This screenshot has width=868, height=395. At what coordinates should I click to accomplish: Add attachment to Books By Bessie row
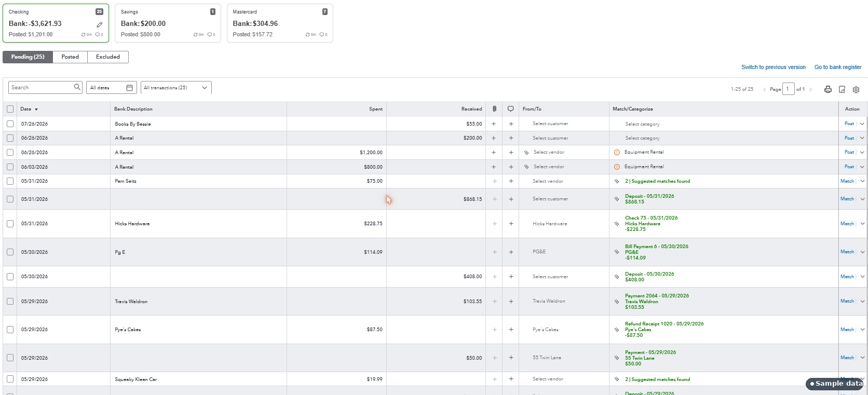494,124
